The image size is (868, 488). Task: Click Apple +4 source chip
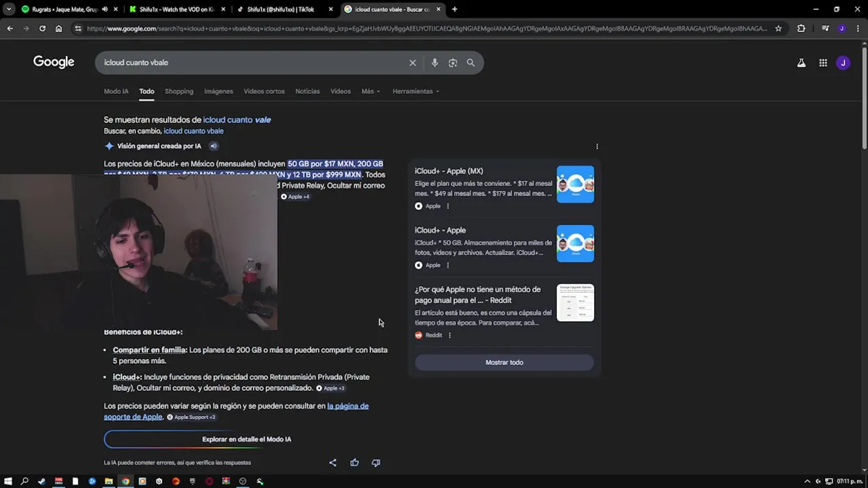pos(295,197)
